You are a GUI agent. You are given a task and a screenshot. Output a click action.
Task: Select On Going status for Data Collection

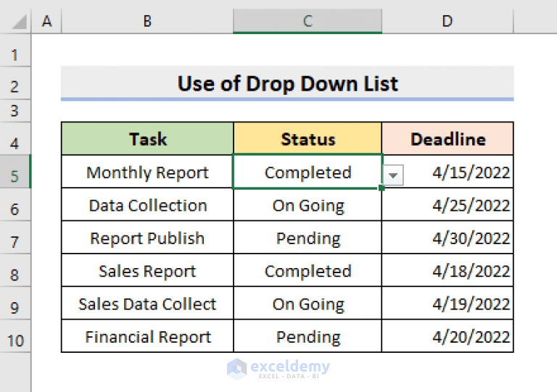308,204
